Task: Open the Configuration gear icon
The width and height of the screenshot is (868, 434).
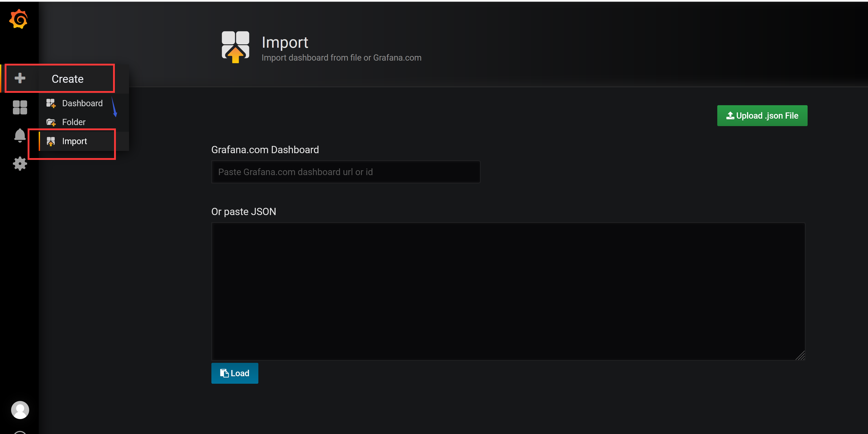Action: tap(20, 164)
